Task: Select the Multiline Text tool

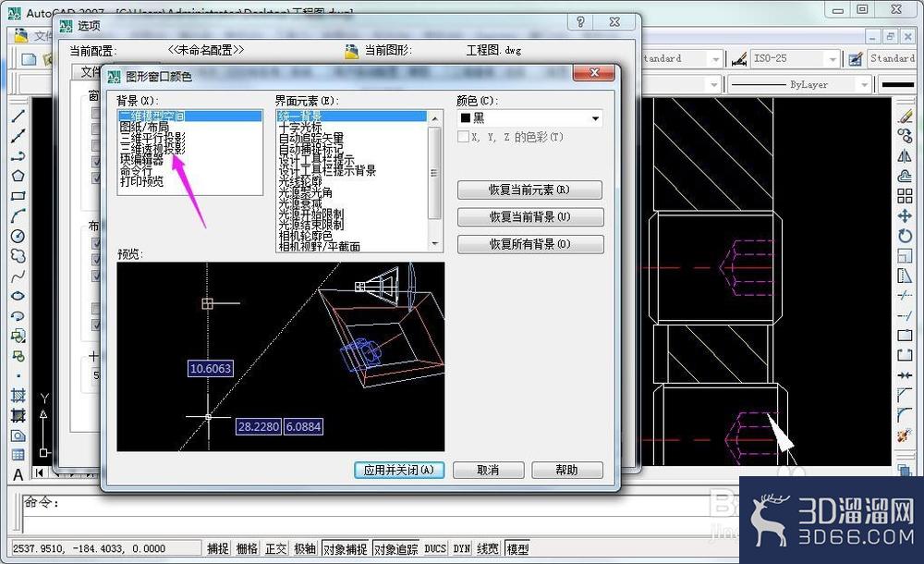Action: pyautogui.click(x=18, y=475)
